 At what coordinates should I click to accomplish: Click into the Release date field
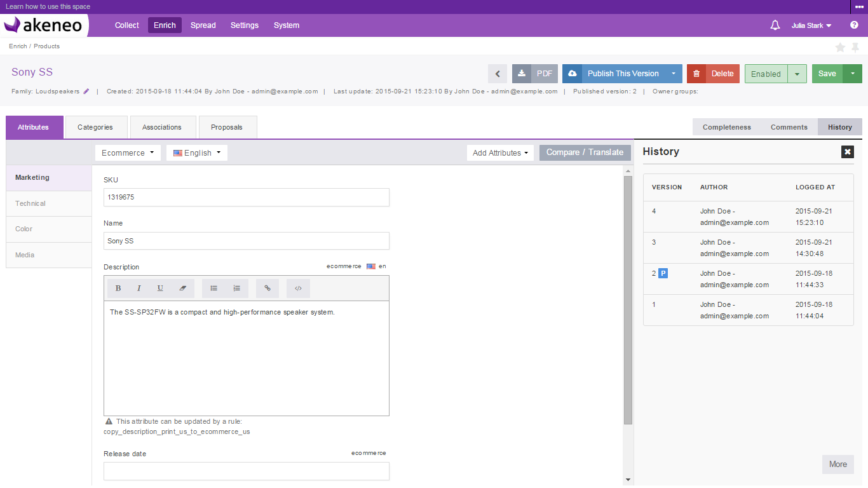(x=247, y=471)
